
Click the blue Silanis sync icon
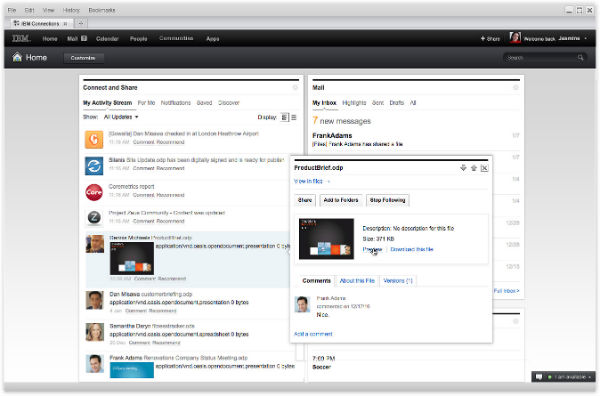tap(94, 166)
